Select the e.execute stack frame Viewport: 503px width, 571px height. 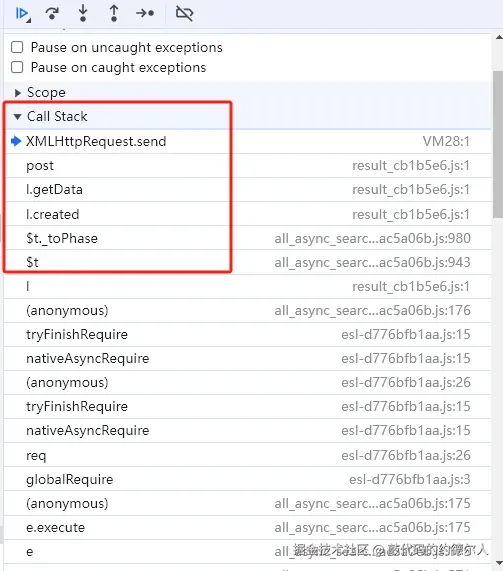(248, 527)
